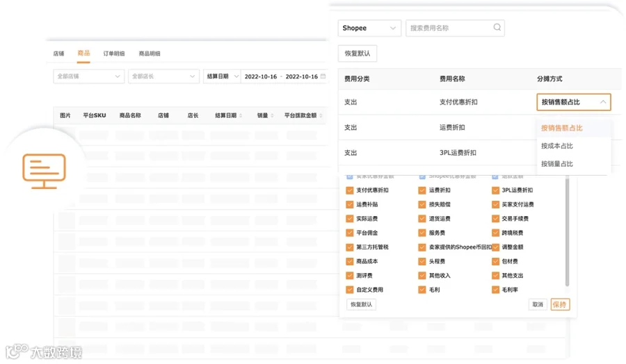Viewport: 626px width, 364px height.
Task: Click the vertical scrollbar in the checkbox panel
Action: [567, 232]
